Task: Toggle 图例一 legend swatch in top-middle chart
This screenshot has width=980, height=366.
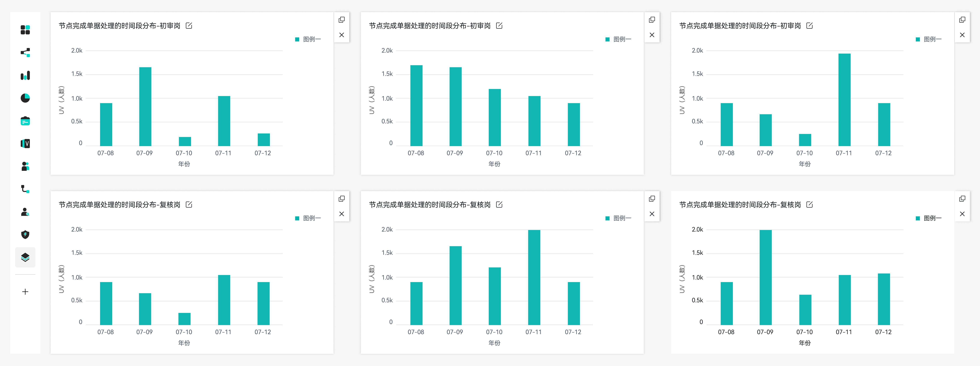Action: click(608, 39)
